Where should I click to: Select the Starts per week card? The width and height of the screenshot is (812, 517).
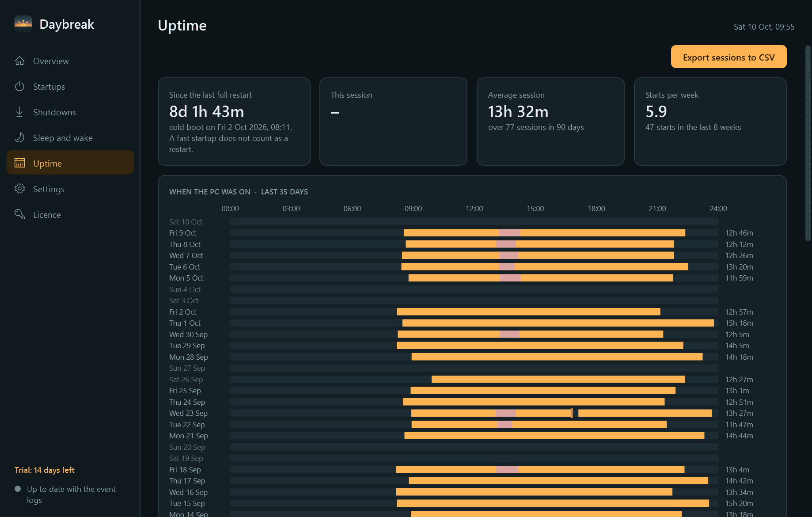pos(710,122)
